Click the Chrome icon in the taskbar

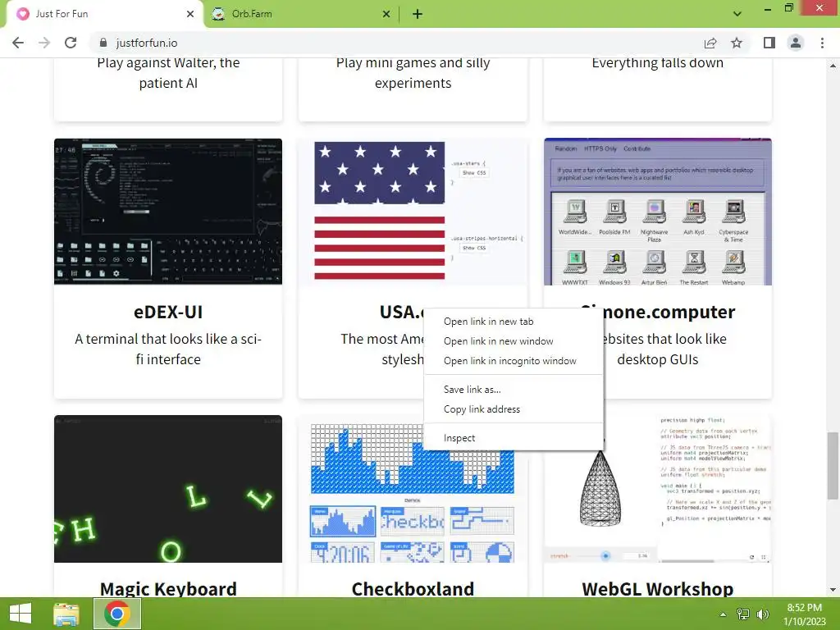pyautogui.click(x=117, y=614)
